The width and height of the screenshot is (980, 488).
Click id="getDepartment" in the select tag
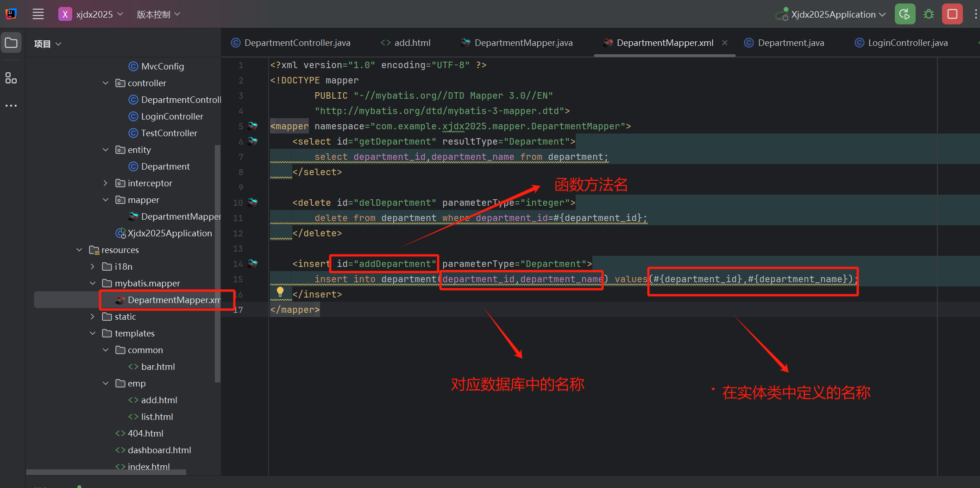click(x=387, y=141)
